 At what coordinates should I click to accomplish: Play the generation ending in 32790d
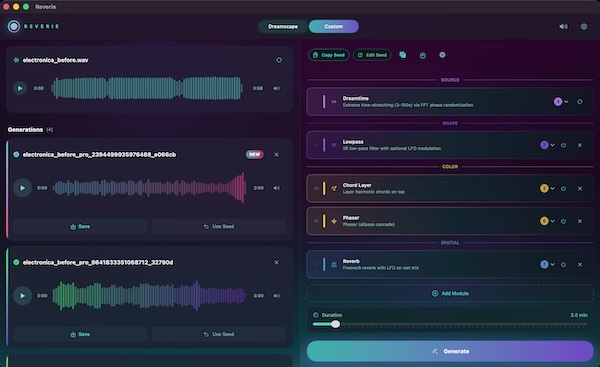coord(22,296)
